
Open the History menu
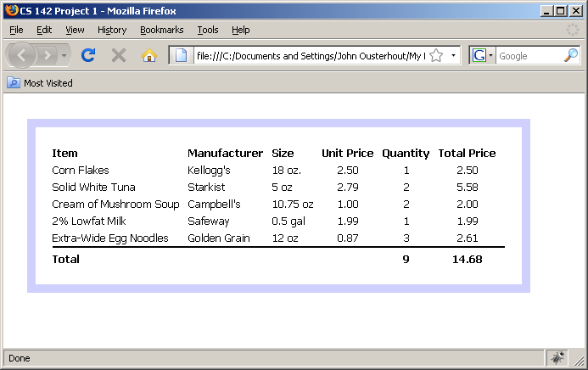click(x=112, y=30)
